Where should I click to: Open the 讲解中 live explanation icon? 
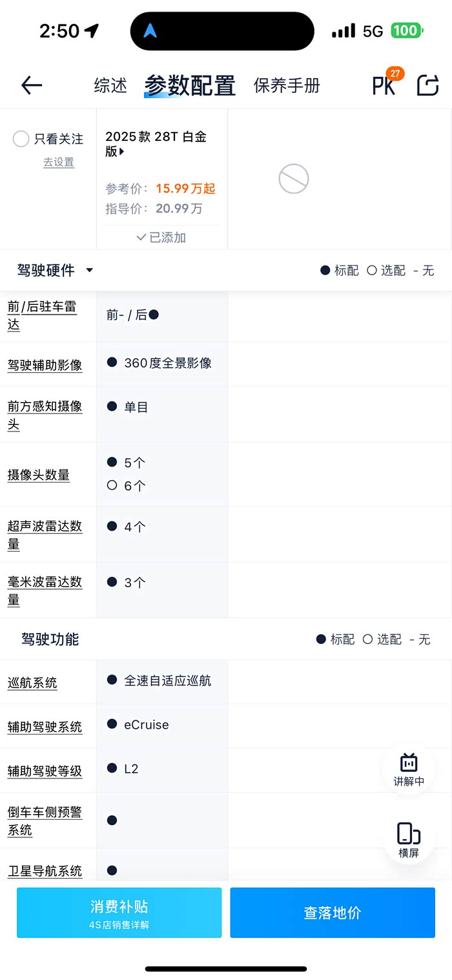[409, 769]
